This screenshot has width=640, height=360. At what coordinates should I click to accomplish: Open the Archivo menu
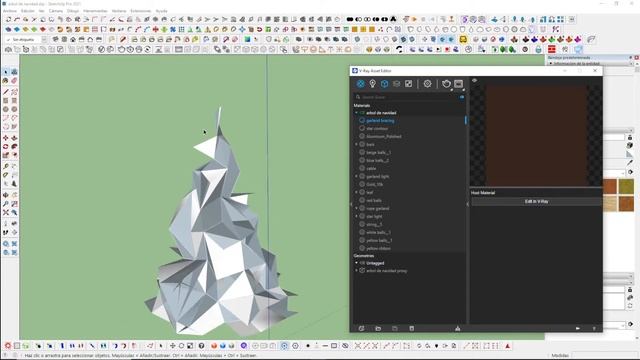pyautogui.click(x=10, y=11)
